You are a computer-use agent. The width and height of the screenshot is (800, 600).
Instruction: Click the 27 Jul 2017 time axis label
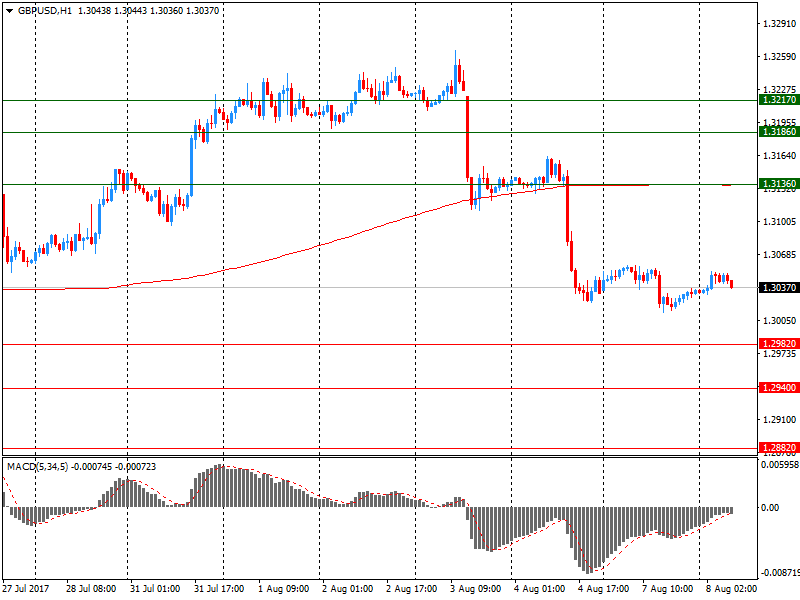(26, 589)
